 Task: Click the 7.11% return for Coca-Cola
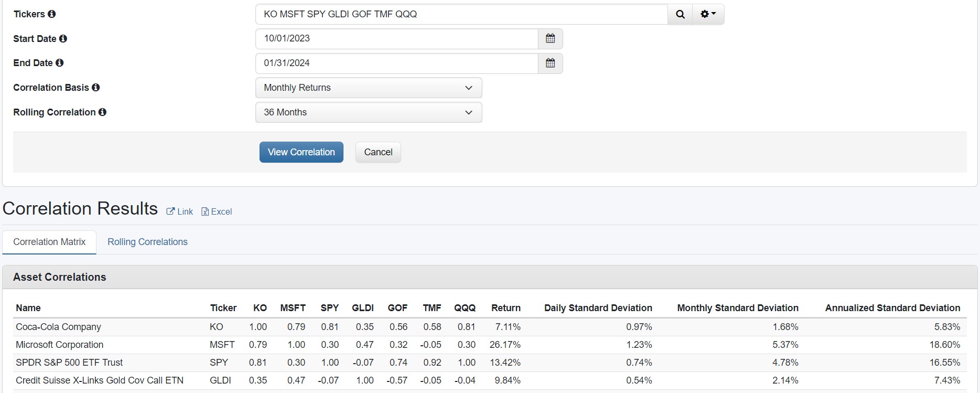[508, 327]
